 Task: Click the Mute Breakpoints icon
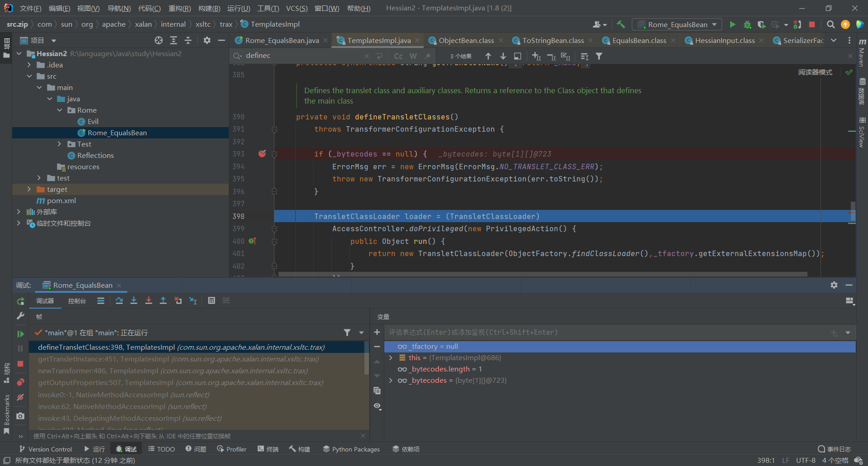click(x=20, y=397)
